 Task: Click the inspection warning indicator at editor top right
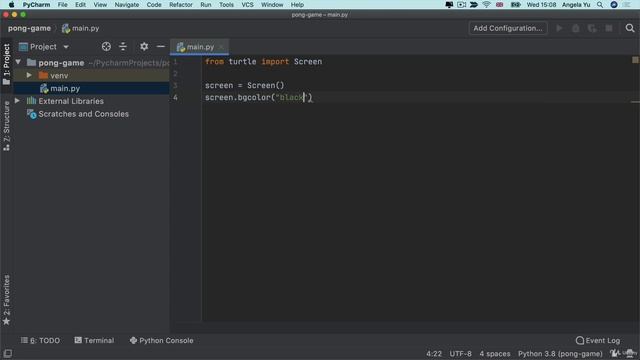pos(635,60)
